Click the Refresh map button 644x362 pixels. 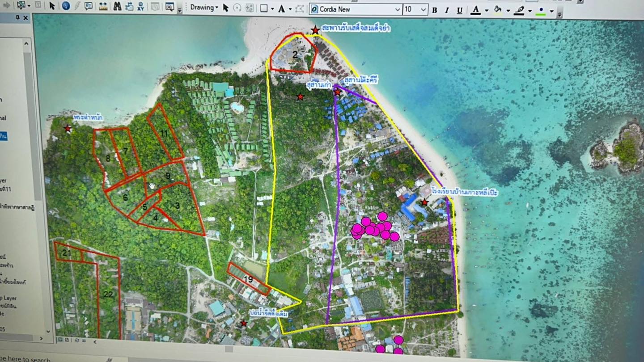coord(77,341)
